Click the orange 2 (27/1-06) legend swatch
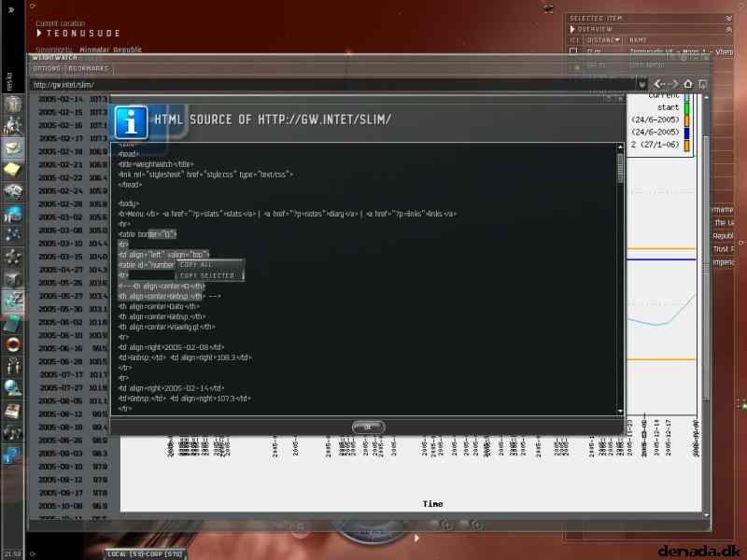Image resolution: width=747 pixels, height=560 pixels. (687, 145)
